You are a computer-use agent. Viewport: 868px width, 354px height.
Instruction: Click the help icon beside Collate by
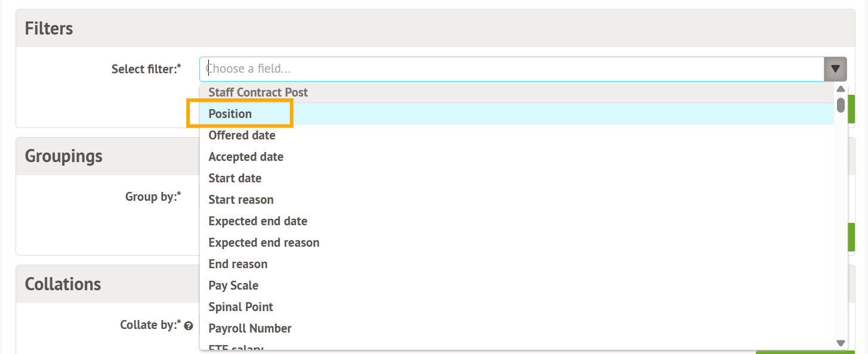[x=189, y=326]
